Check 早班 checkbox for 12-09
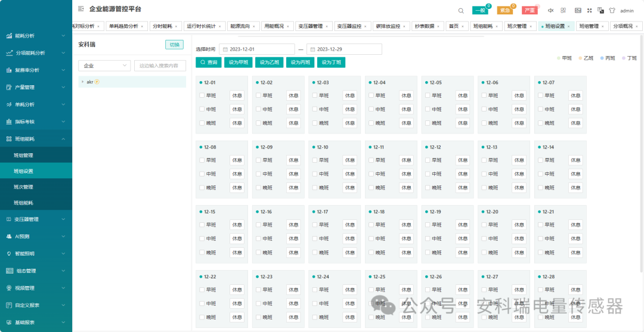The image size is (644, 332). click(258, 160)
